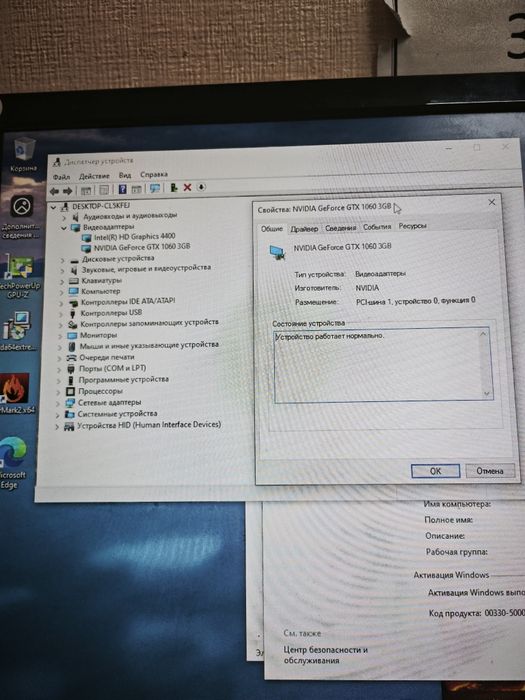Open the Файл menu
Image resolution: width=525 pixels, height=700 pixels.
click(61, 177)
